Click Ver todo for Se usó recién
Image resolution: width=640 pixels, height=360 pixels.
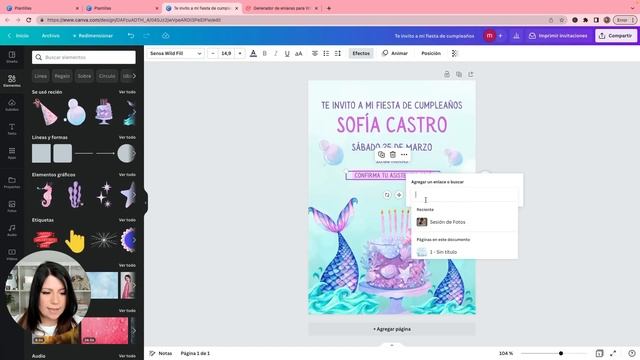127,92
